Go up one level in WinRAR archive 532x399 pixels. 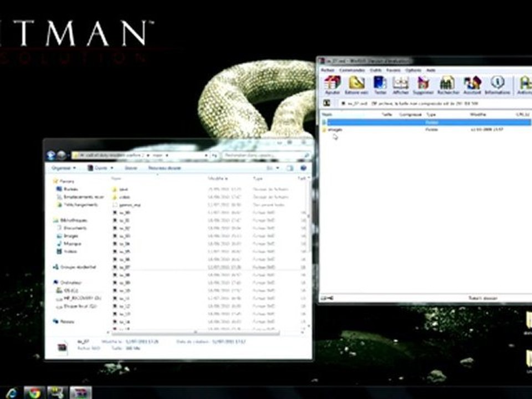pos(327,103)
